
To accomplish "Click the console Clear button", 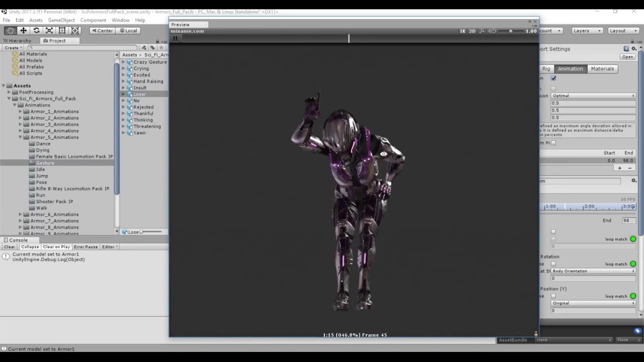I will click(x=10, y=247).
